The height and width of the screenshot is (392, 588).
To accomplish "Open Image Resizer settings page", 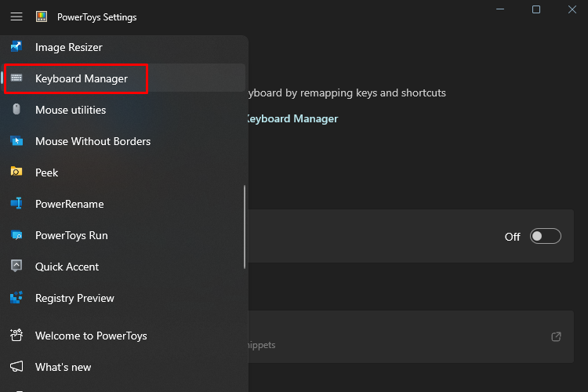I will point(124,47).
